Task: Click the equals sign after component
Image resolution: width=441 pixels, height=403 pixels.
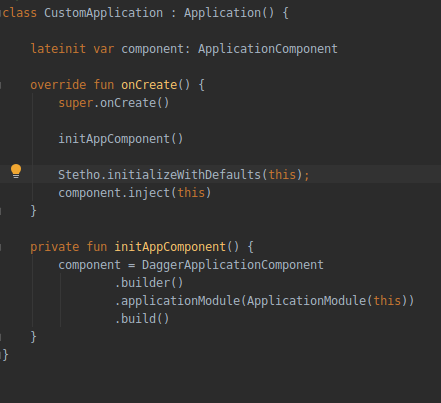Action: (x=132, y=266)
